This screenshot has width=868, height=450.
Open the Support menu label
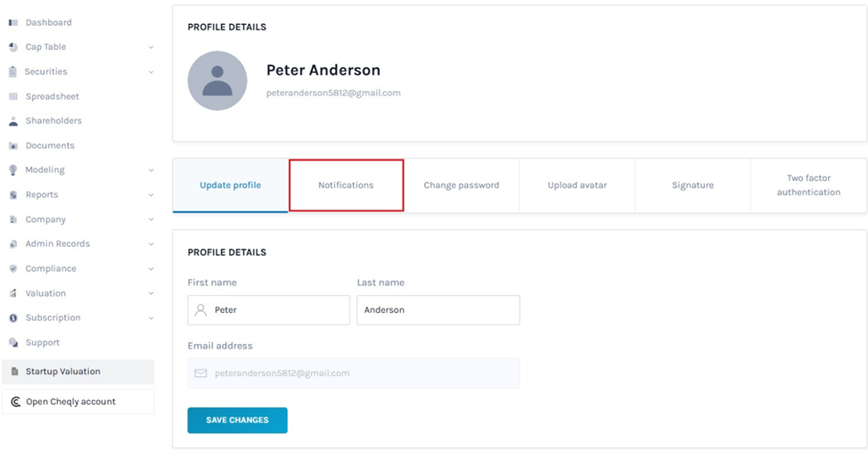(43, 342)
